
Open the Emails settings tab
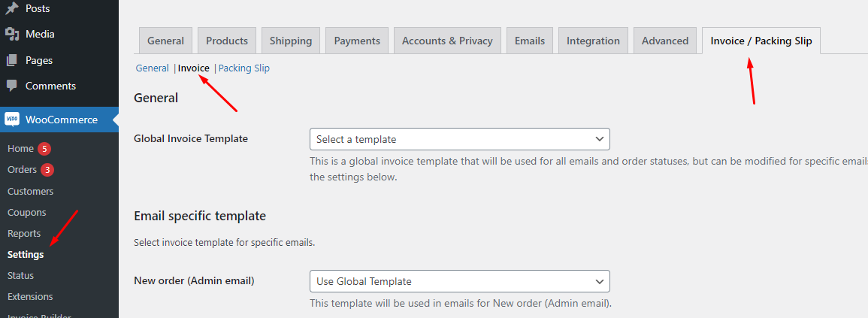[x=530, y=41]
